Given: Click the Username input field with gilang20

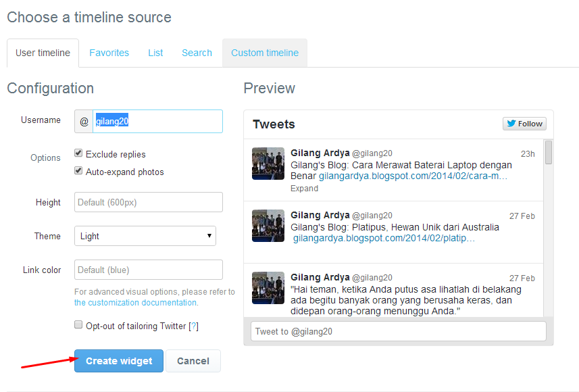Looking at the screenshot, I should (157, 121).
